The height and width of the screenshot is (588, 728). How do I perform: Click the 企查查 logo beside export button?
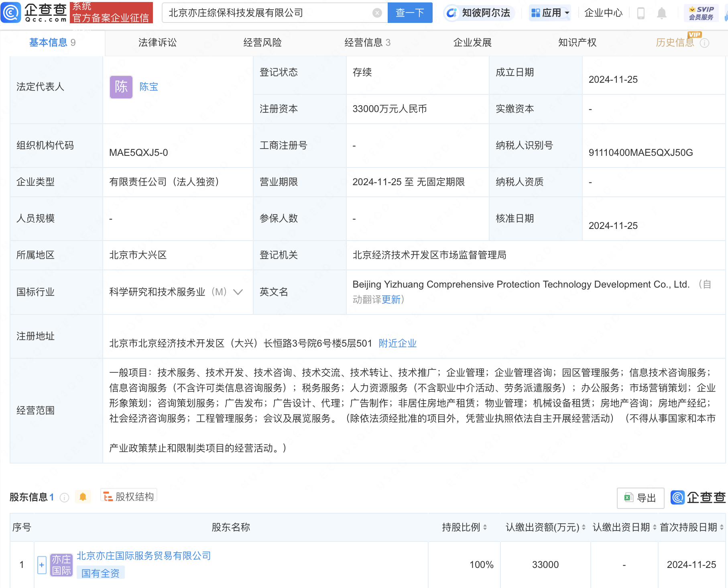pos(698,497)
